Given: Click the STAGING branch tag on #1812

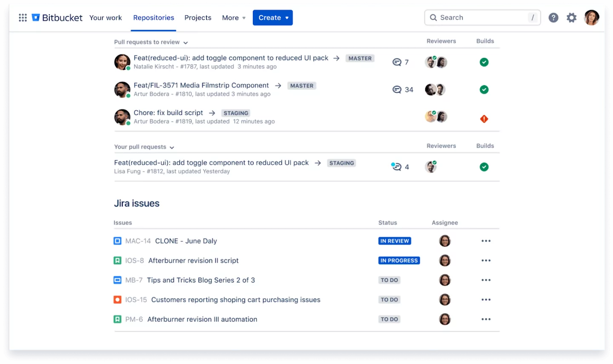Looking at the screenshot, I should point(341,163).
